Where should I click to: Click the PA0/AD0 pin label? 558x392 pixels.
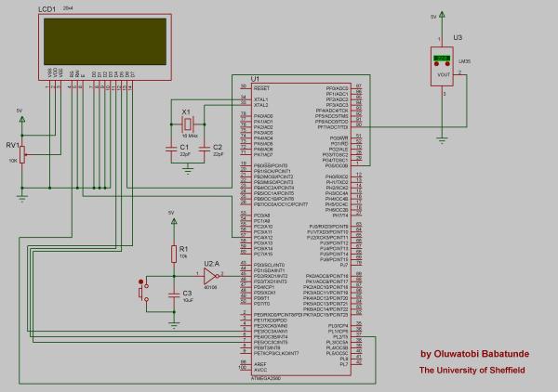(263, 116)
